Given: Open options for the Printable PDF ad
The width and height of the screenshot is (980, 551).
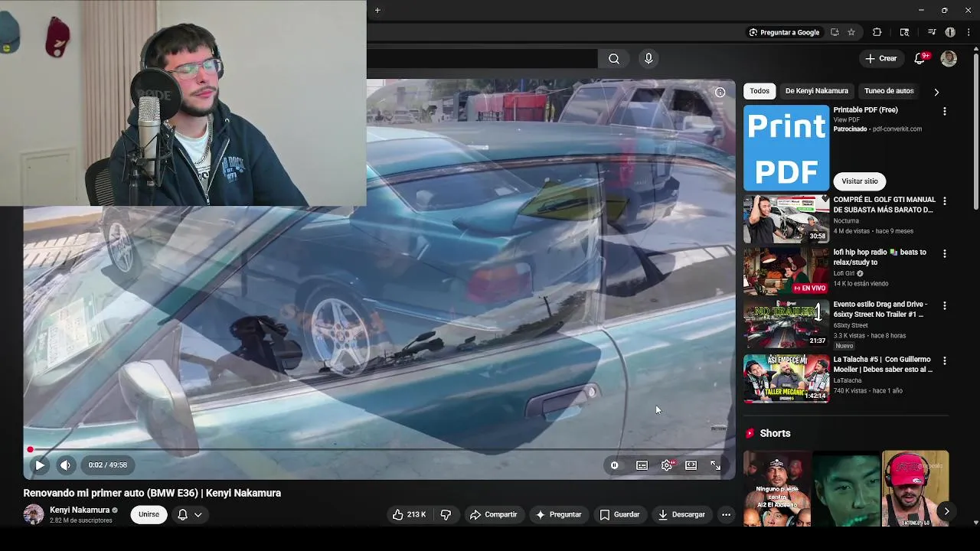Looking at the screenshot, I should tap(944, 111).
